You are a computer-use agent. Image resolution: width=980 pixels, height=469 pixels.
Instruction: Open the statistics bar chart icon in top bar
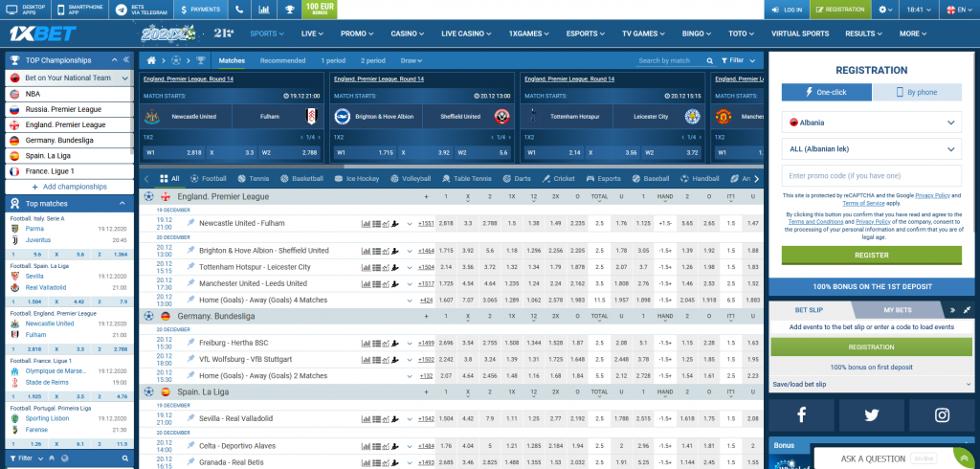click(x=264, y=9)
